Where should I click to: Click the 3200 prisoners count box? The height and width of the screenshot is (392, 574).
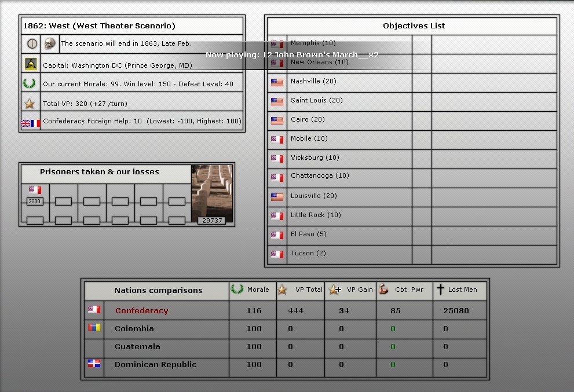pyautogui.click(x=35, y=202)
